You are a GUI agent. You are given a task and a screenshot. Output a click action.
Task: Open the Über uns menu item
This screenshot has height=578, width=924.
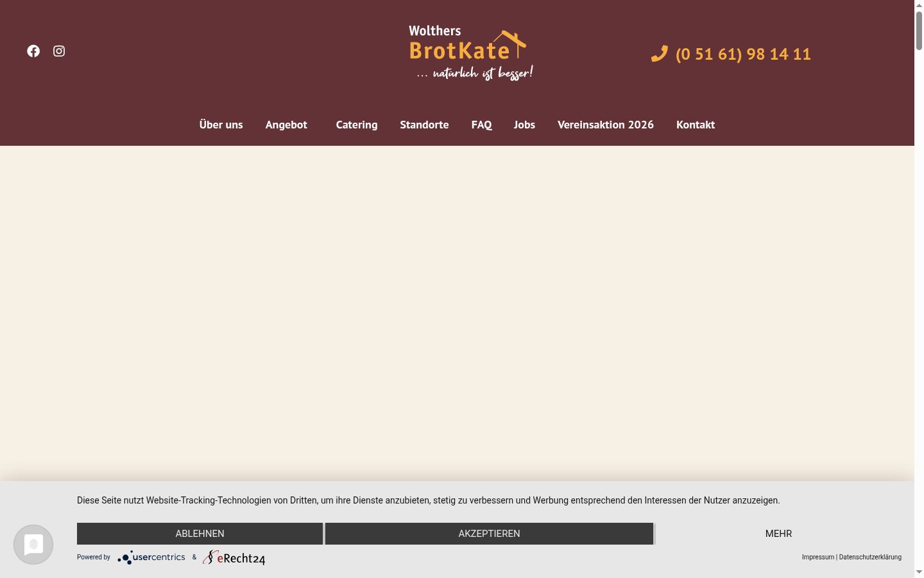221,125
